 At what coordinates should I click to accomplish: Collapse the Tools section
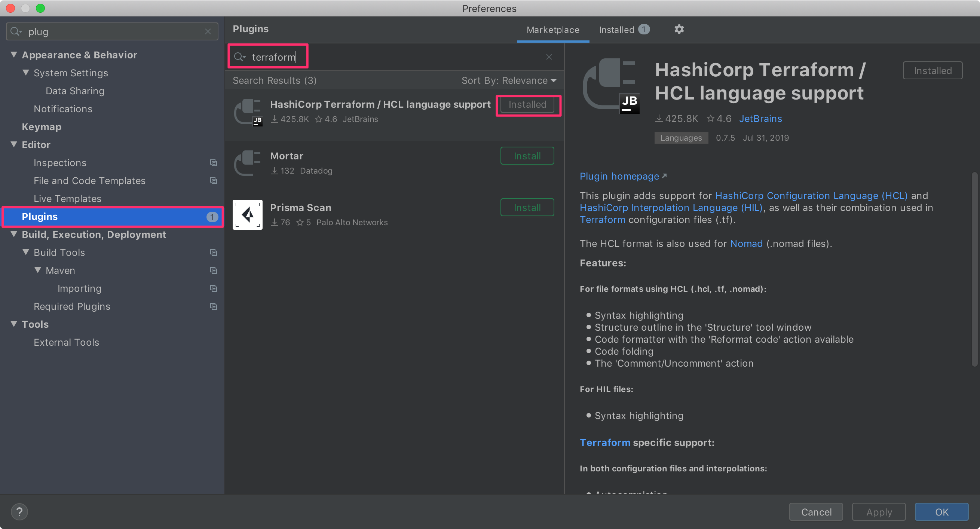[x=14, y=324]
